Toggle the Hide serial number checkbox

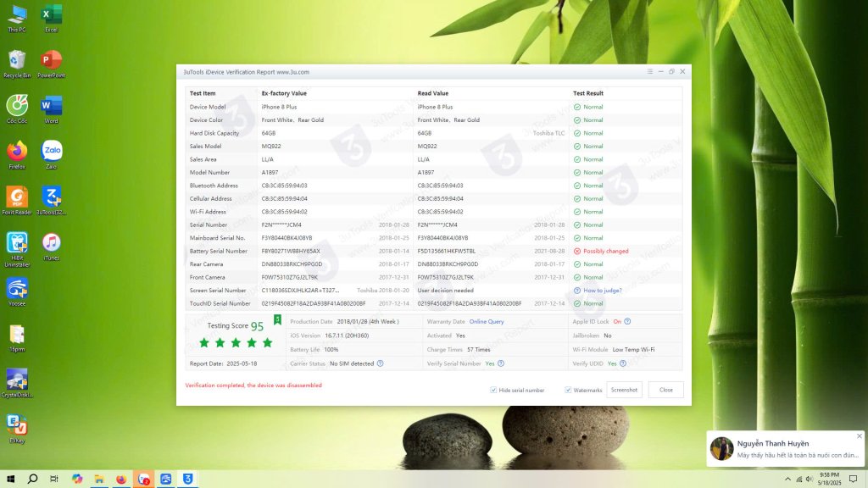pos(493,391)
